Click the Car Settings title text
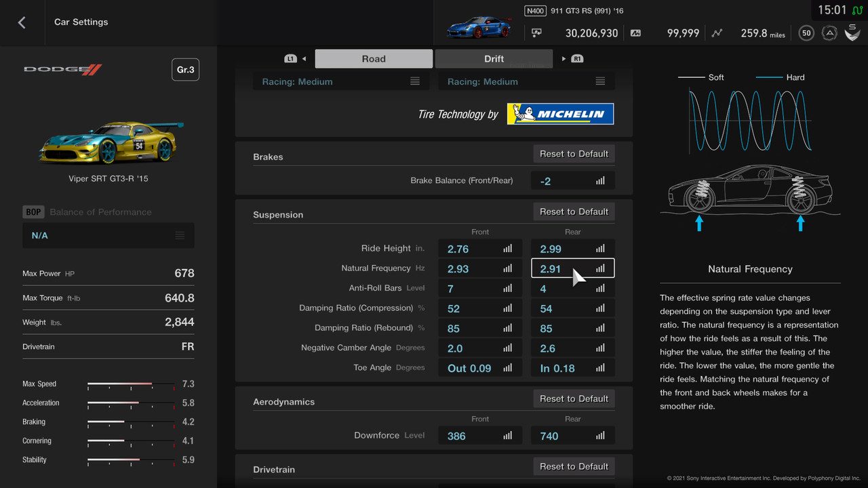 [x=81, y=22]
